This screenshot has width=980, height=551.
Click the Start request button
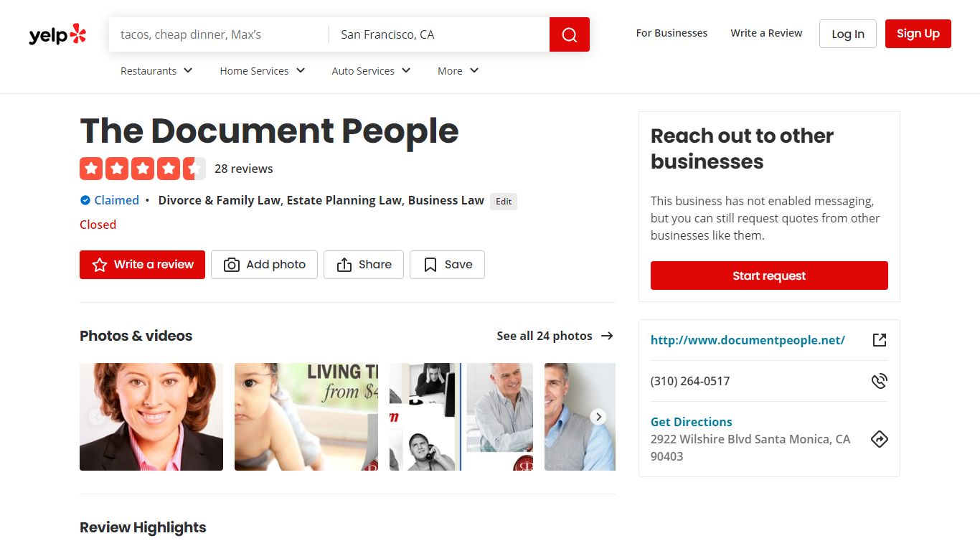769,275
